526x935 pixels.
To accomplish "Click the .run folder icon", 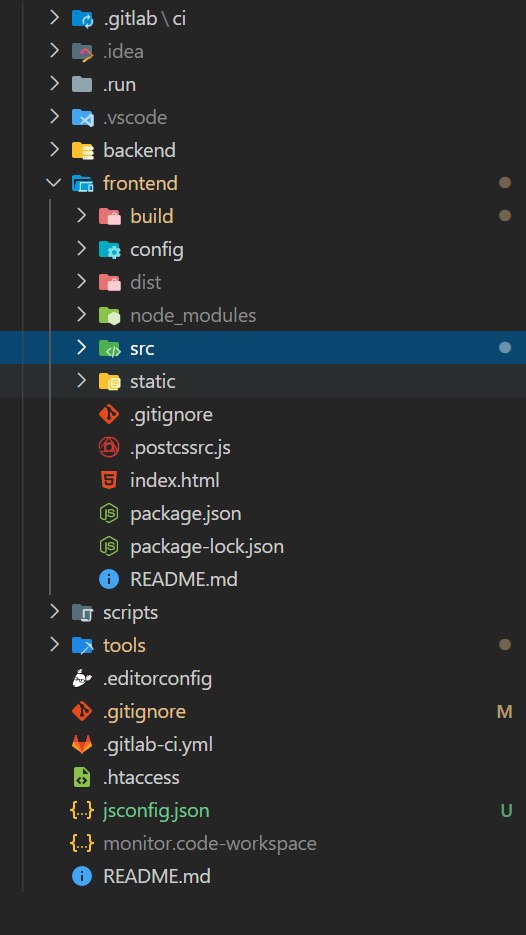I will tap(82, 85).
